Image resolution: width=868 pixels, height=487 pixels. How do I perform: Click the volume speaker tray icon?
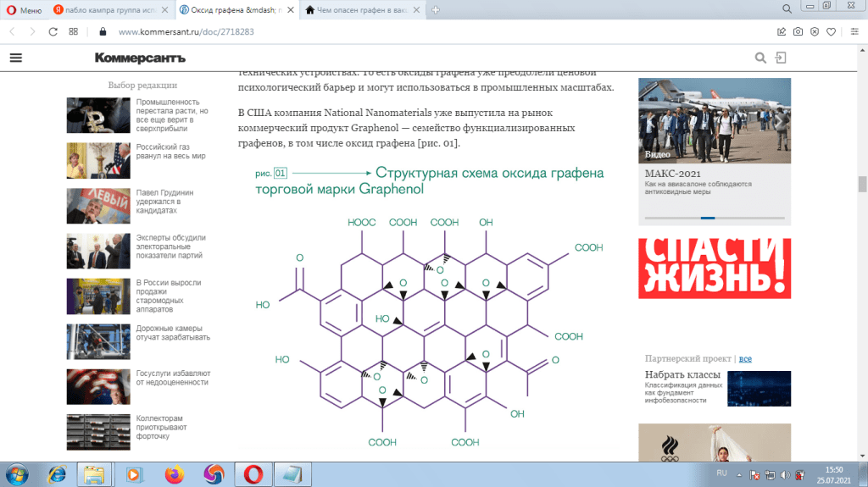tap(785, 475)
